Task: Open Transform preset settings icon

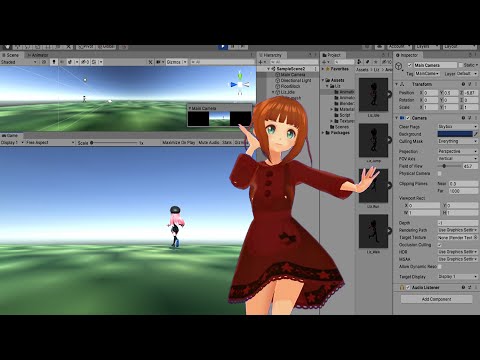Action: coord(470,84)
